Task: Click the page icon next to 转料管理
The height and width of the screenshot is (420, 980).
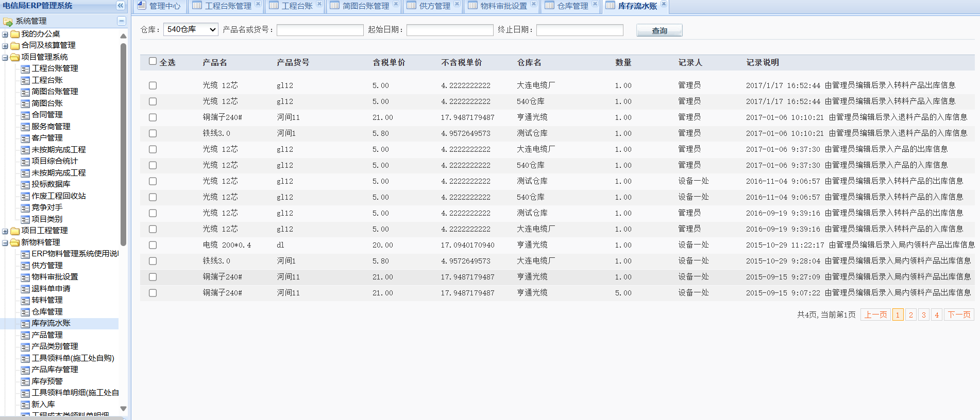Action: click(25, 300)
